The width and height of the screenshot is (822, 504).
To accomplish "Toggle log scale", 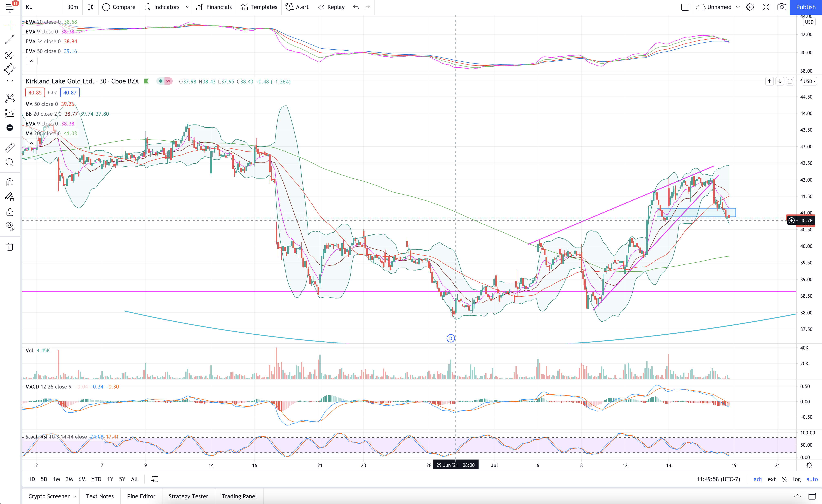I will [x=797, y=479].
